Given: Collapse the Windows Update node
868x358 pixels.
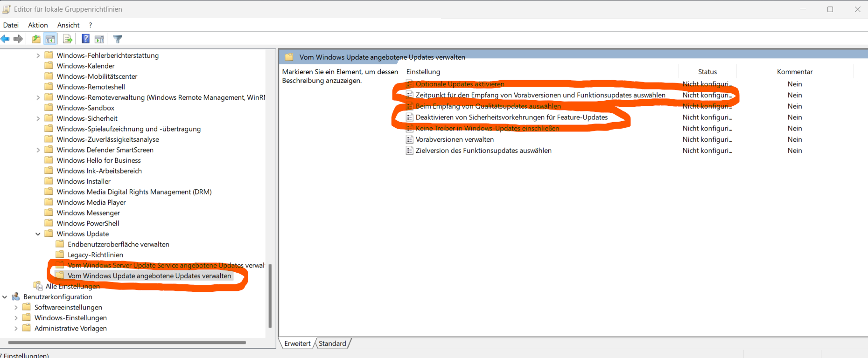Looking at the screenshot, I should (38, 234).
